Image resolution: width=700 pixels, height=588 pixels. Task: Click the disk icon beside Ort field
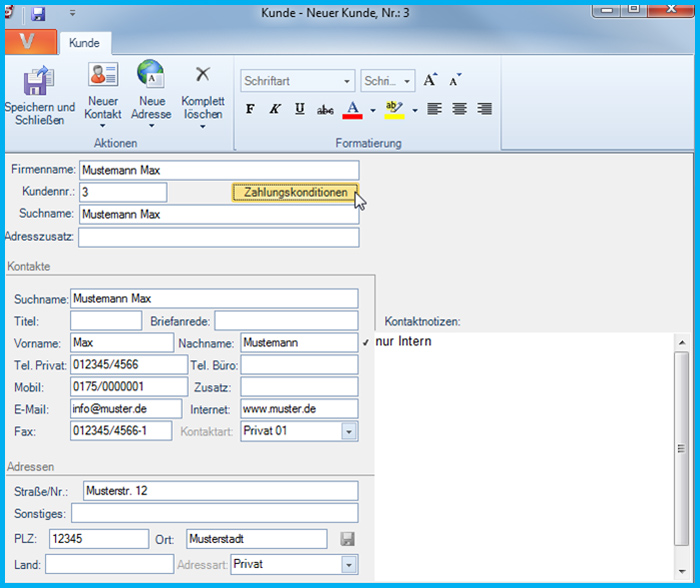347,539
